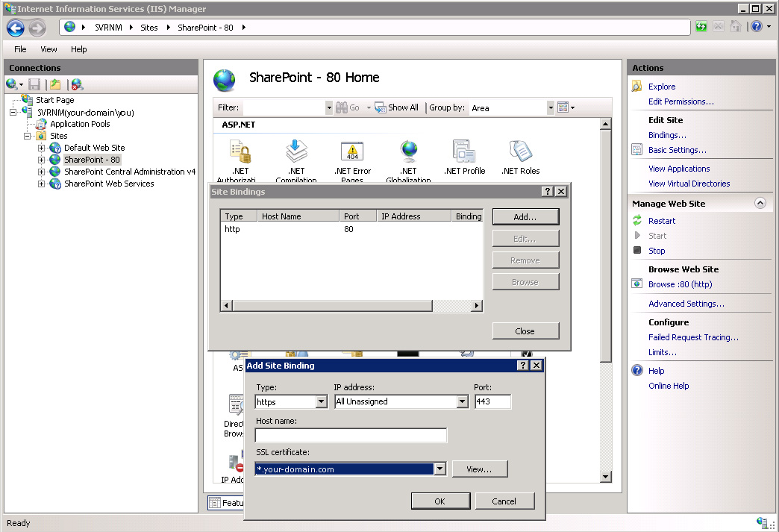This screenshot has width=779, height=532.
Task: Go back with the blue Back arrow
Action: coord(16,28)
